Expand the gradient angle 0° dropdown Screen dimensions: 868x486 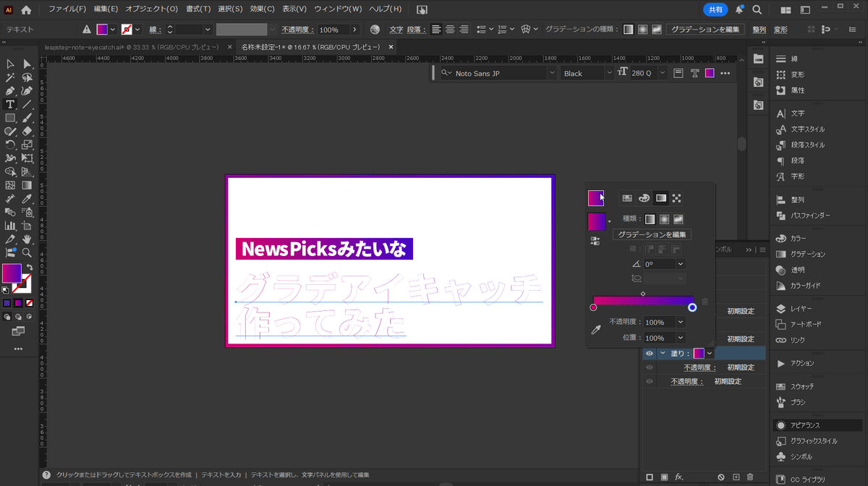click(680, 265)
